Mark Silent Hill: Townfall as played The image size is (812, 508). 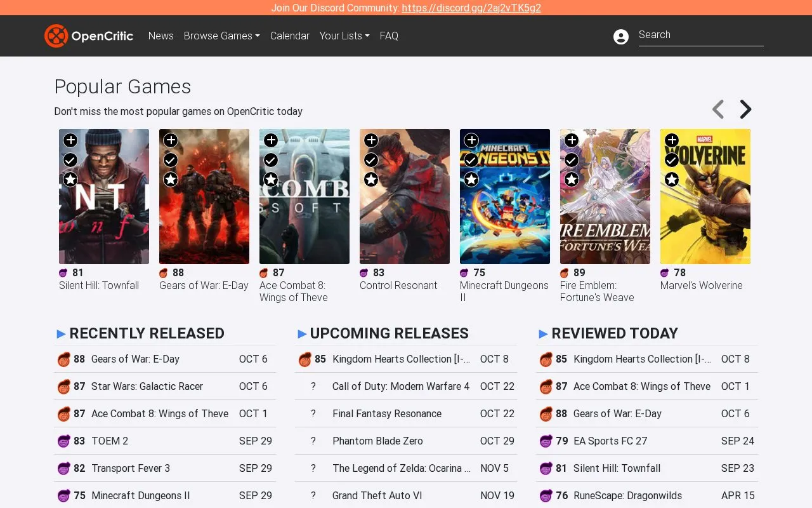[x=70, y=160]
